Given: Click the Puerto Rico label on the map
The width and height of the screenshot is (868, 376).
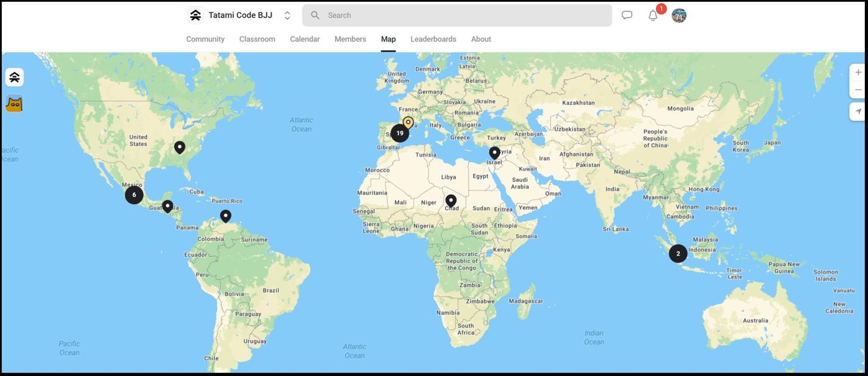Looking at the screenshot, I should click(227, 201).
